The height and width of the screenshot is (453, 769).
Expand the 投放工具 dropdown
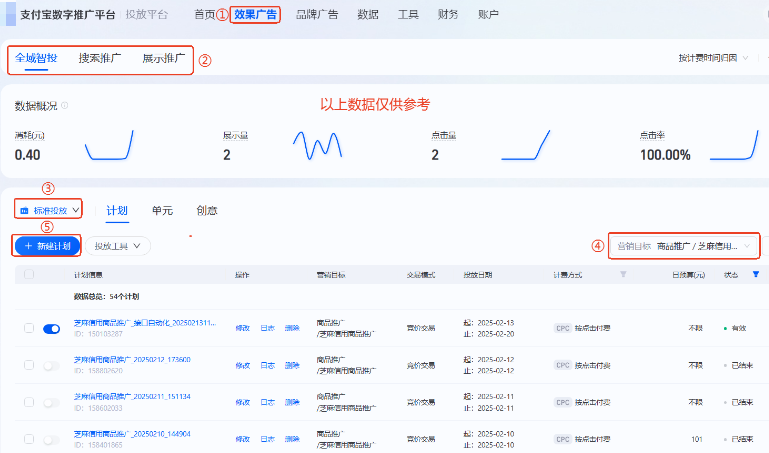pyautogui.click(x=118, y=246)
